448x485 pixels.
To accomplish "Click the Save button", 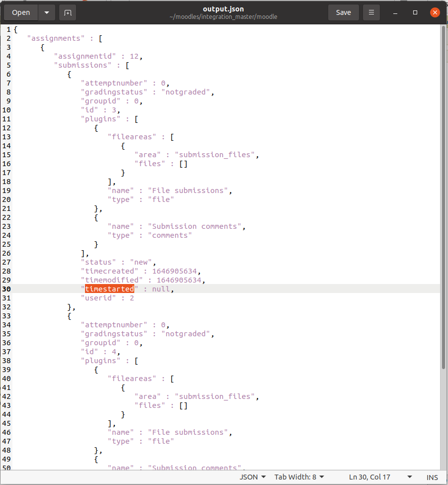I will click(x=344, y=12).
